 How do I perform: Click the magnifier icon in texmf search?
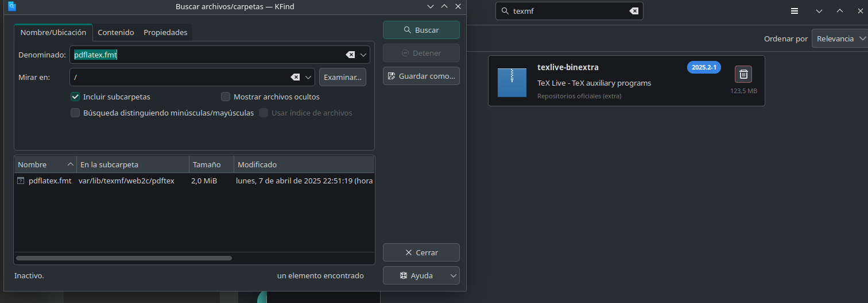[505, 11]
